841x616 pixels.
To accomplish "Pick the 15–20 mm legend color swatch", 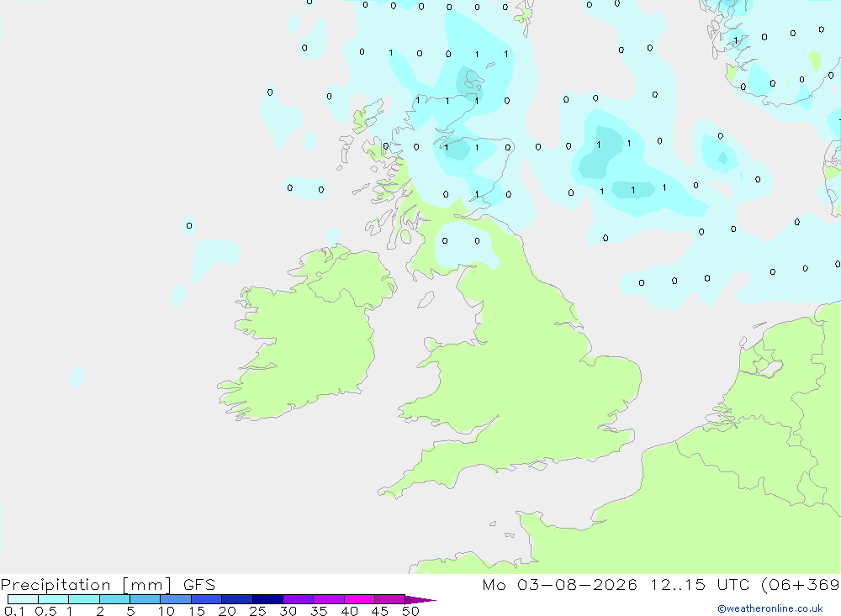I will click(x=207, y=599).
